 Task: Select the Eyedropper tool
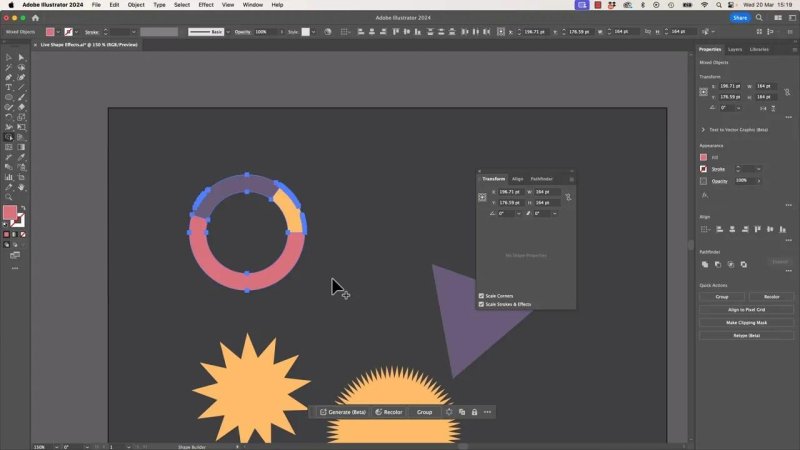point(21,157)
